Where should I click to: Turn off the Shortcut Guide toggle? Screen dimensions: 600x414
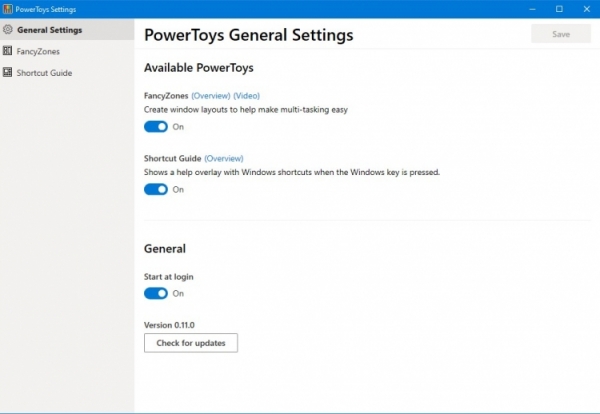[x=156, y=189]
